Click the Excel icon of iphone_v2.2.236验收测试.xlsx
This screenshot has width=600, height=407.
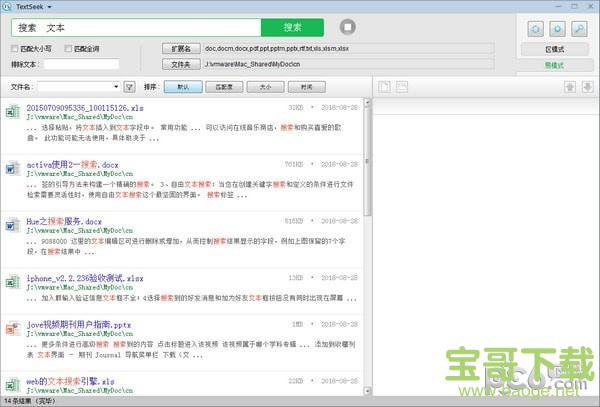coord(13,282)
